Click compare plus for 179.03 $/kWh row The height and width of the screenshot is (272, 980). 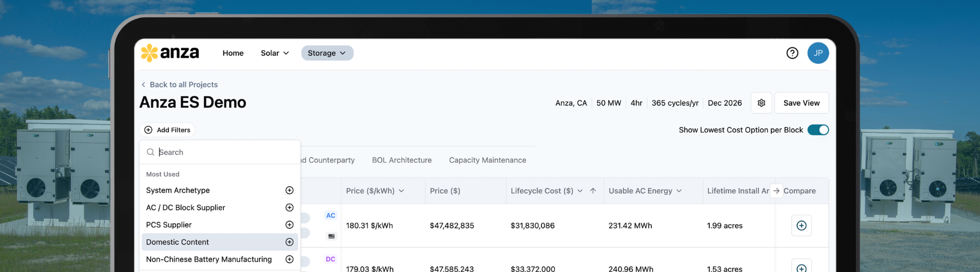click(x=801, y=267)
